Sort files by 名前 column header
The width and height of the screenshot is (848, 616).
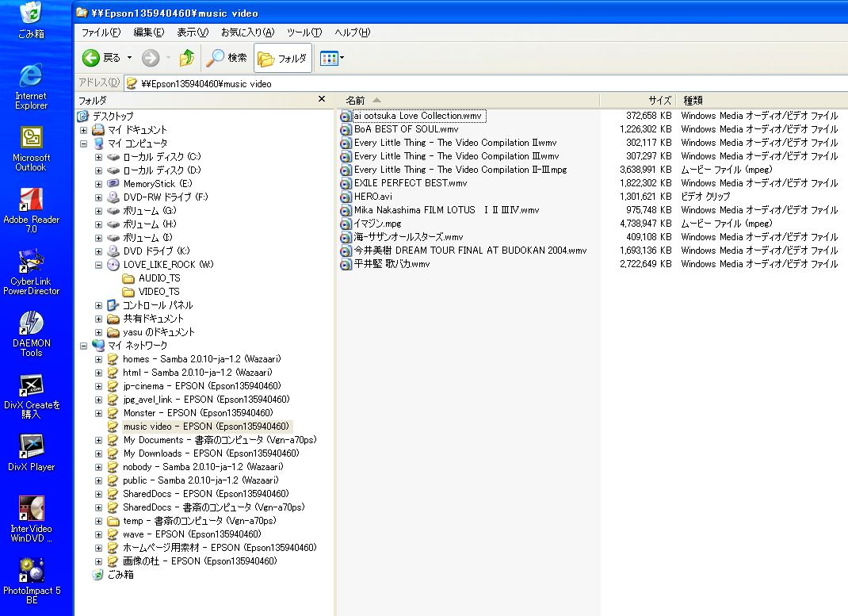coord(468,100)
